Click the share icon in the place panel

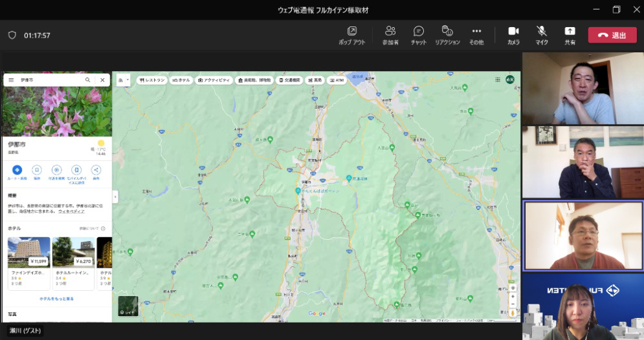96,170
